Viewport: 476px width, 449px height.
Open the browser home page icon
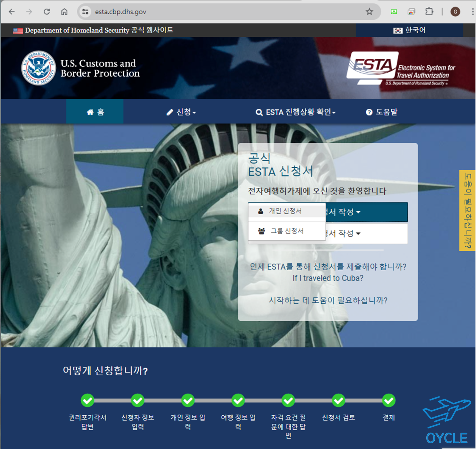coord(64,12)
